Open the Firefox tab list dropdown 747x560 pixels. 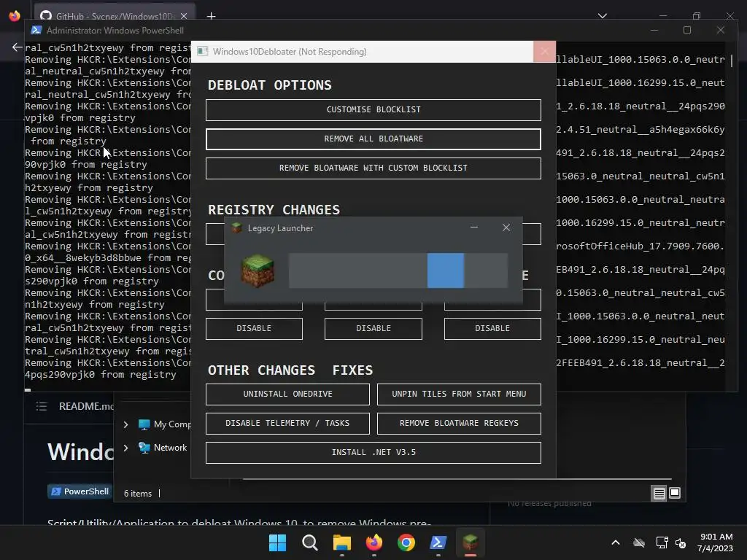pos(602,16)
